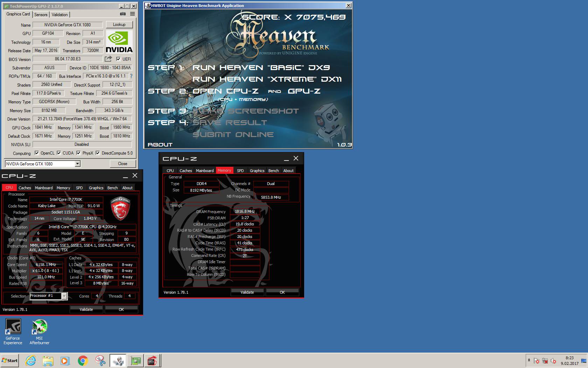Switch to CPU-Z taskbar button

pos(152,361)
